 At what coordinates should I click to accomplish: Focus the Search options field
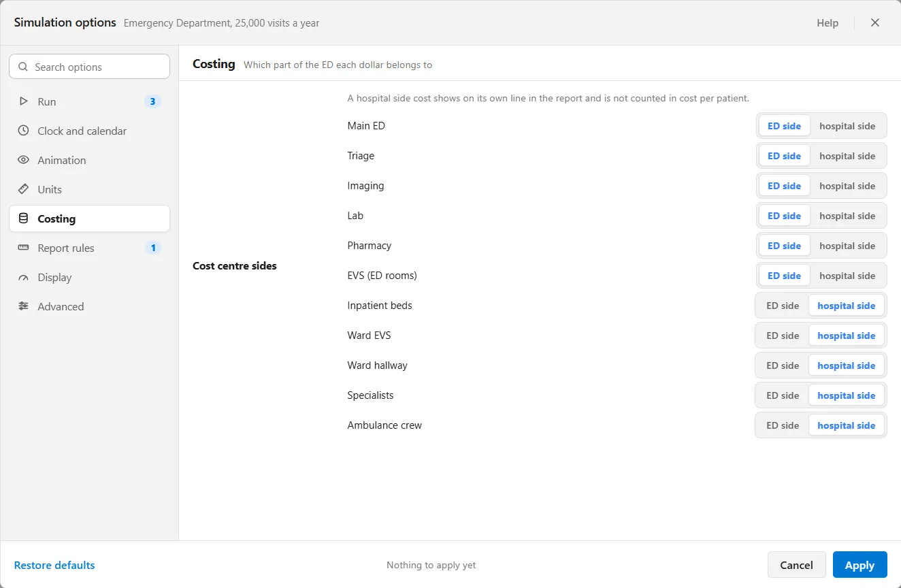(89, 67)
